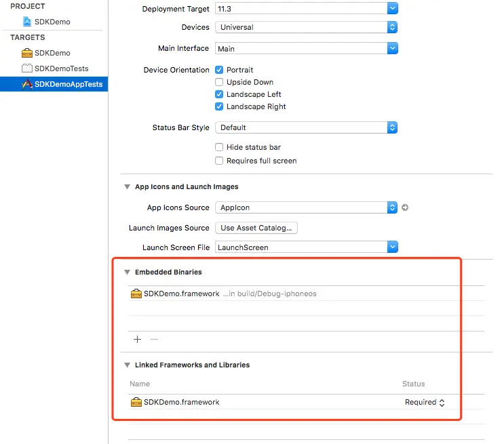The image size is (504, 444).
Task: Click the arrow icon next to AppIcon
Action: (x=405, y=207)
